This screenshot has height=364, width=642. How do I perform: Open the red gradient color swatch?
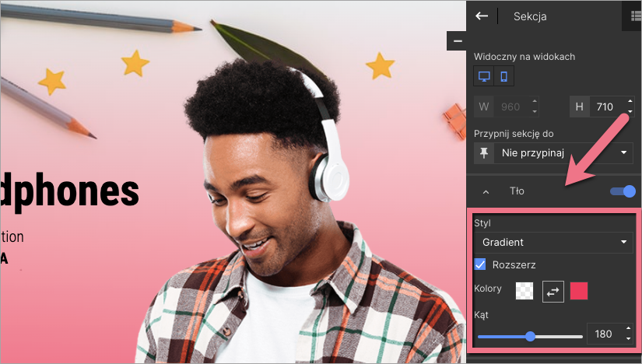click(580, 291)
